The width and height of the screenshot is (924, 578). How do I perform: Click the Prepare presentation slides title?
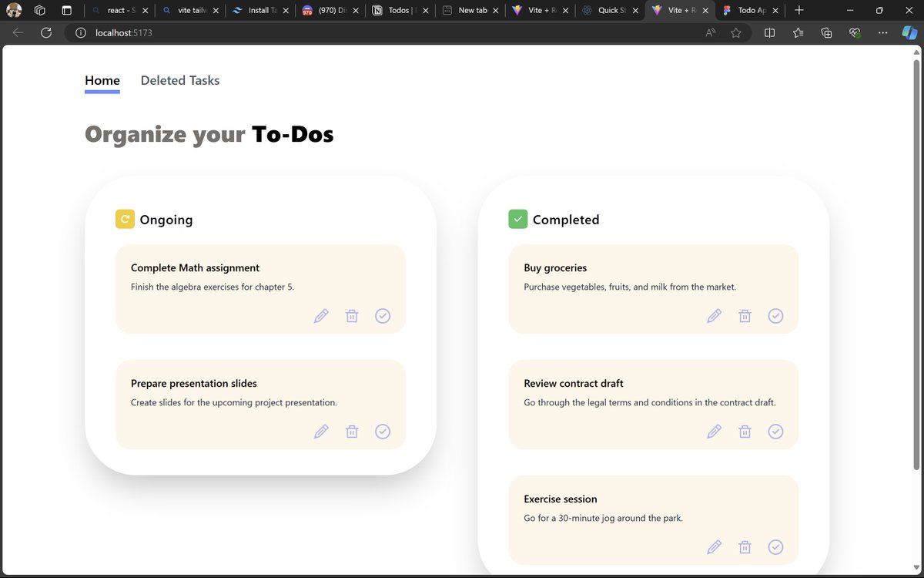[x=194, y=384]
